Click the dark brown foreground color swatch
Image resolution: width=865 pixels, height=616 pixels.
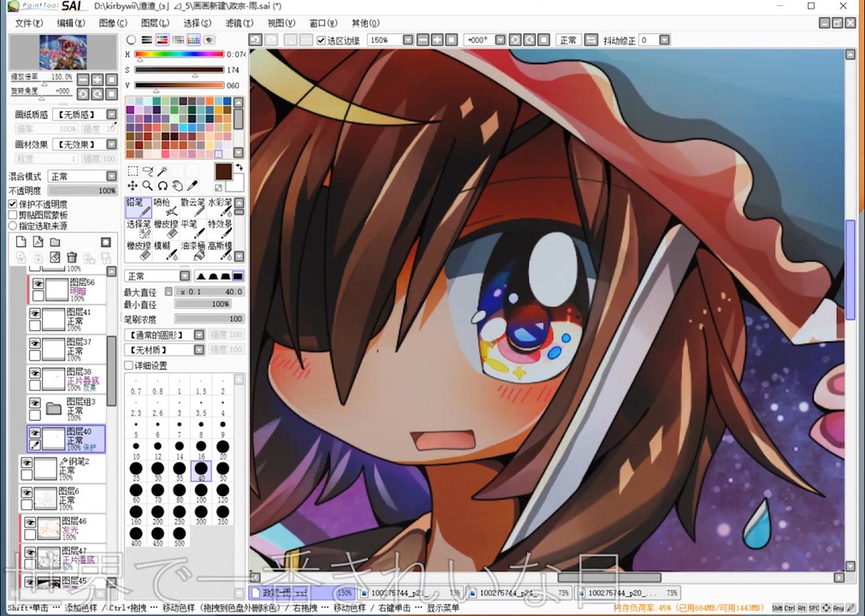pyautogui.click(x=223, y=171)
